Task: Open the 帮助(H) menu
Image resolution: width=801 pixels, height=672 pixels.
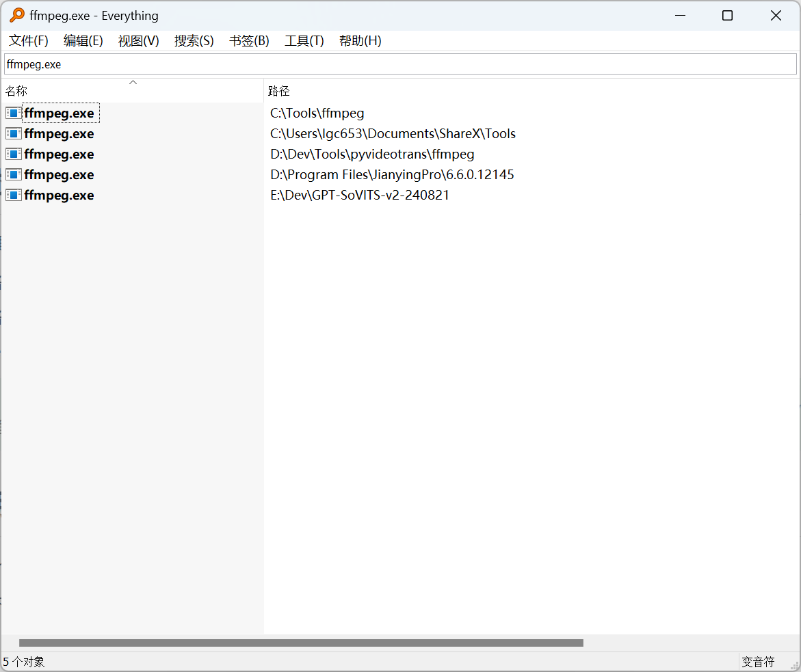Action: point(360,41)
